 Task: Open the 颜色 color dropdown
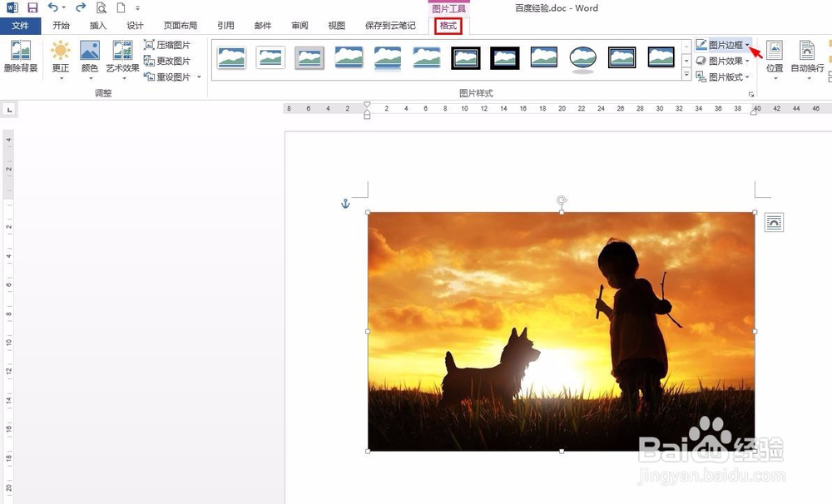[90, 60]
